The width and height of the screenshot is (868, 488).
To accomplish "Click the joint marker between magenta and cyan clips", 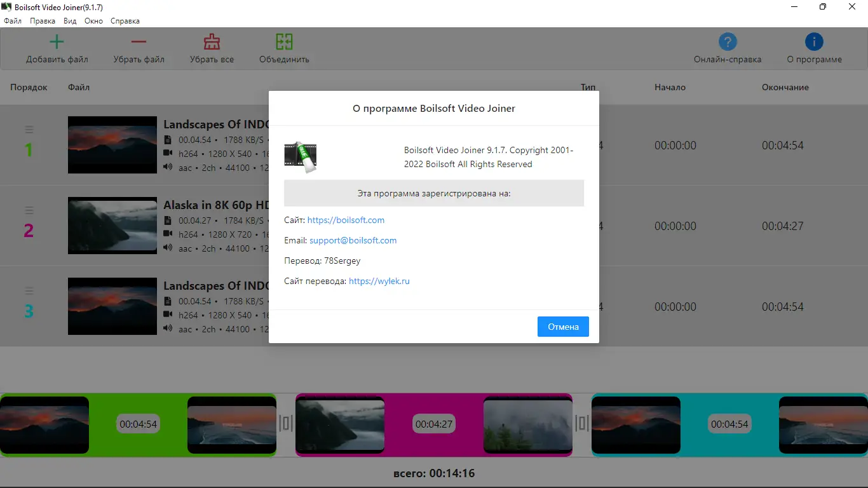I will 582,423.
